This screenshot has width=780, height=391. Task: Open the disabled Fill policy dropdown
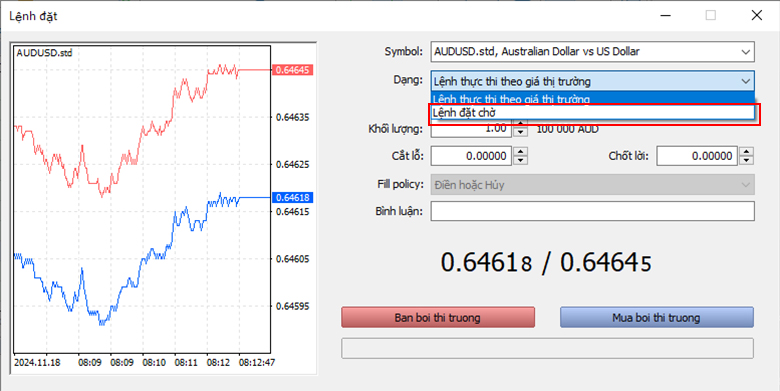(592, 185)
